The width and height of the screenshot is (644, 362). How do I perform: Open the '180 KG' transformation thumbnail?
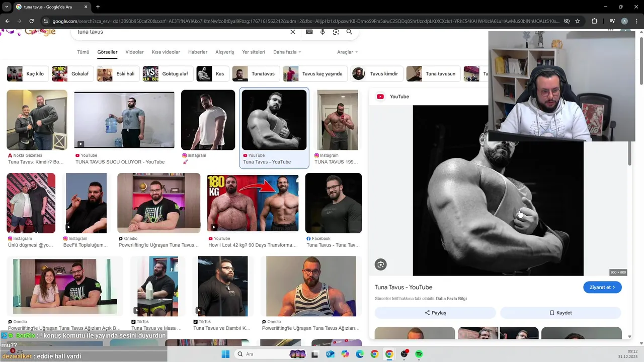[253, 203]
